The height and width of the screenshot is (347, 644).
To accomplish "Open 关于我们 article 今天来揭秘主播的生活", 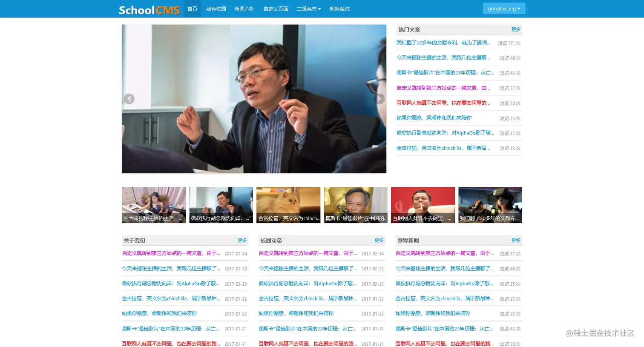I will pos(171,269).
